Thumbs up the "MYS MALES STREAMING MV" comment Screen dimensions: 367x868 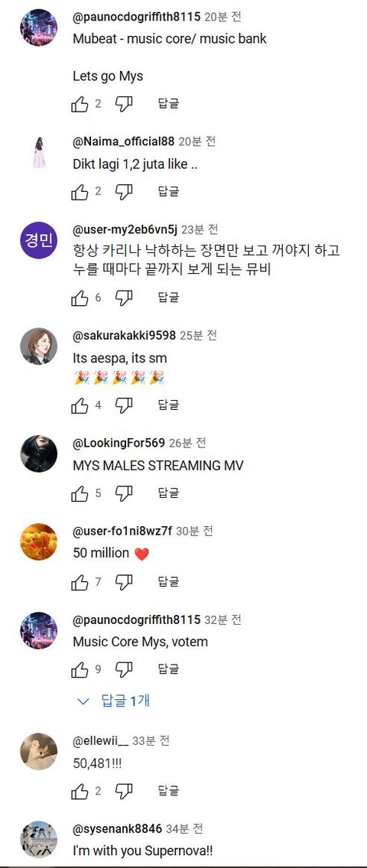click(80, 493)
